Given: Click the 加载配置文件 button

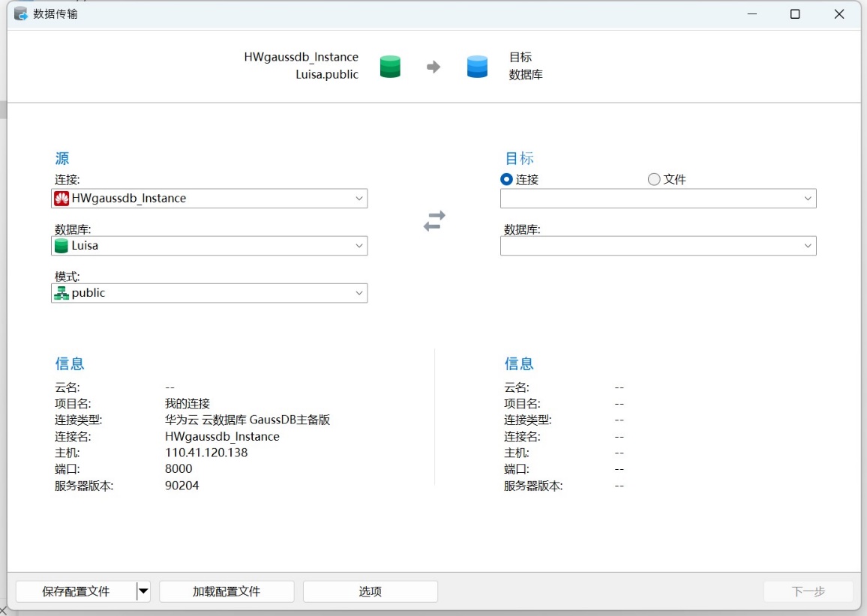Looking at the screenshot, I should click(226, 591).
